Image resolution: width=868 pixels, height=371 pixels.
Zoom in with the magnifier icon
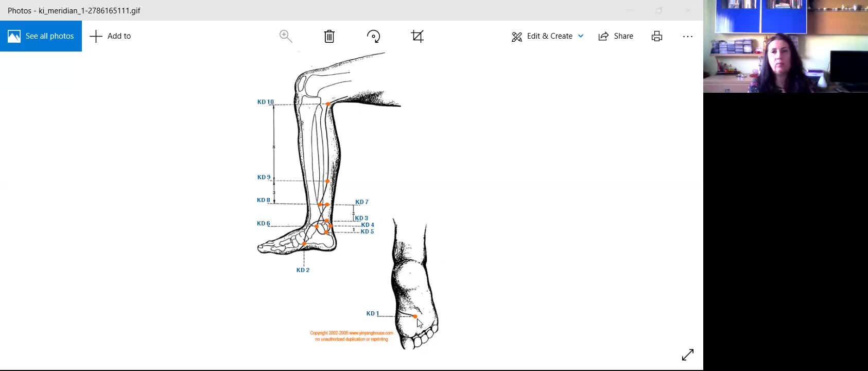click(286, 36)
